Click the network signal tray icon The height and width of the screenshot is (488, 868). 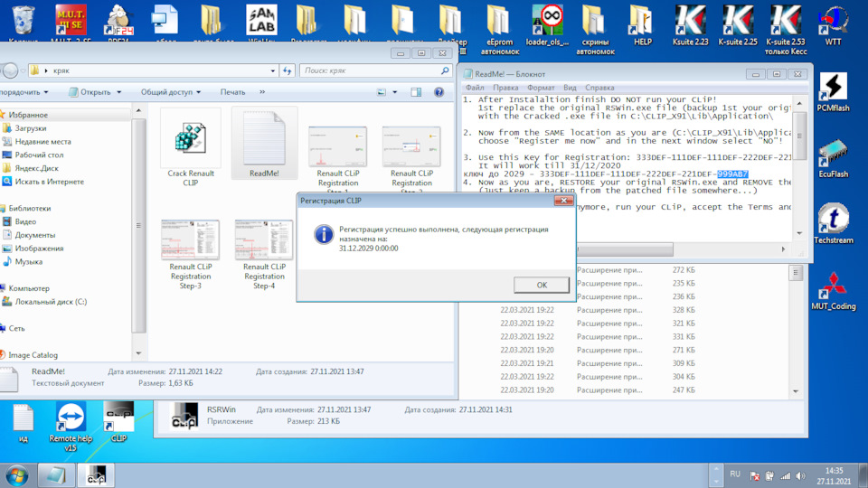tap(785, 476)
